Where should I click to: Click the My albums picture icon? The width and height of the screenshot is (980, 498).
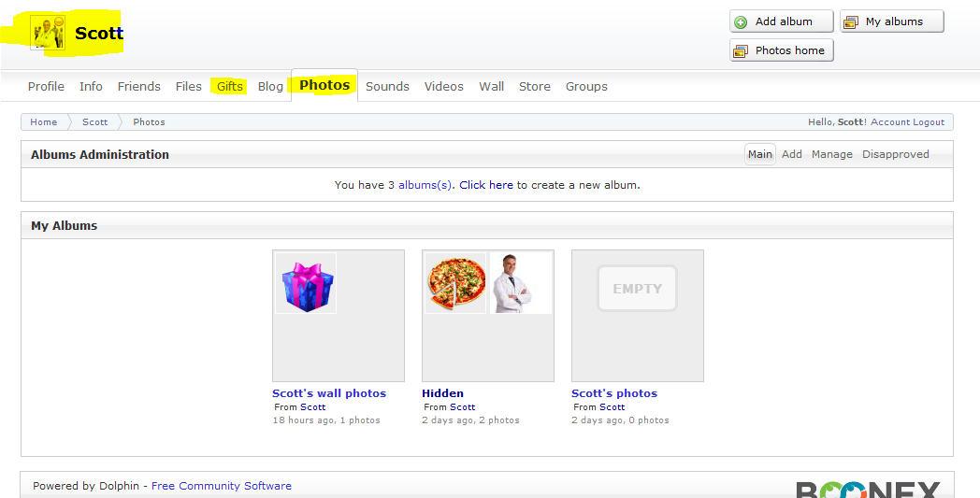pos(851,22)
